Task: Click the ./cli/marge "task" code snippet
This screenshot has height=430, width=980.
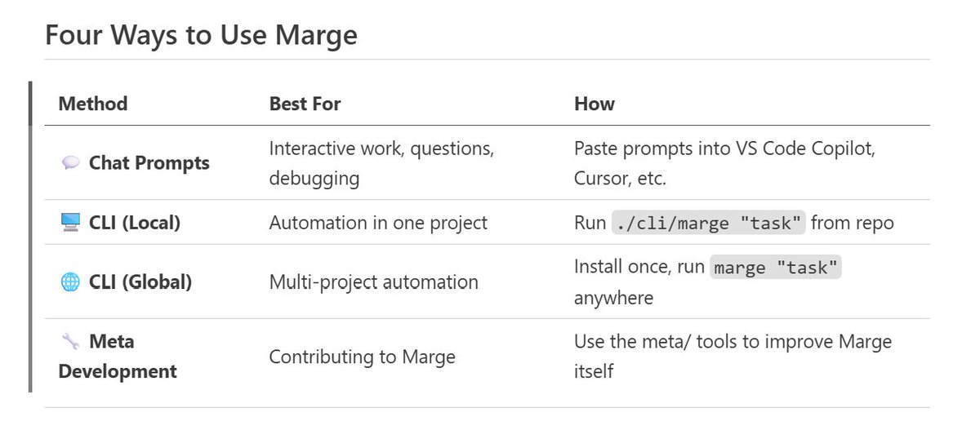Action: (x=708, y=223)
